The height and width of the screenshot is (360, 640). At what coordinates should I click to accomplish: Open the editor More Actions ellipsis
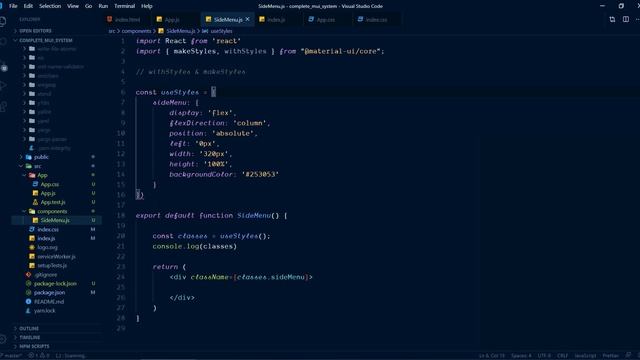[x=638, y=19]
